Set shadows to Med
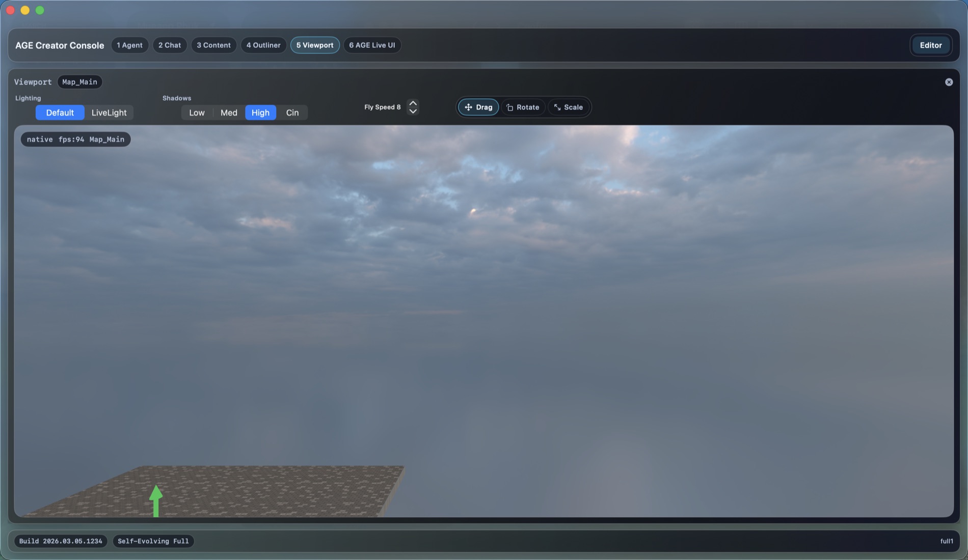 229,113
